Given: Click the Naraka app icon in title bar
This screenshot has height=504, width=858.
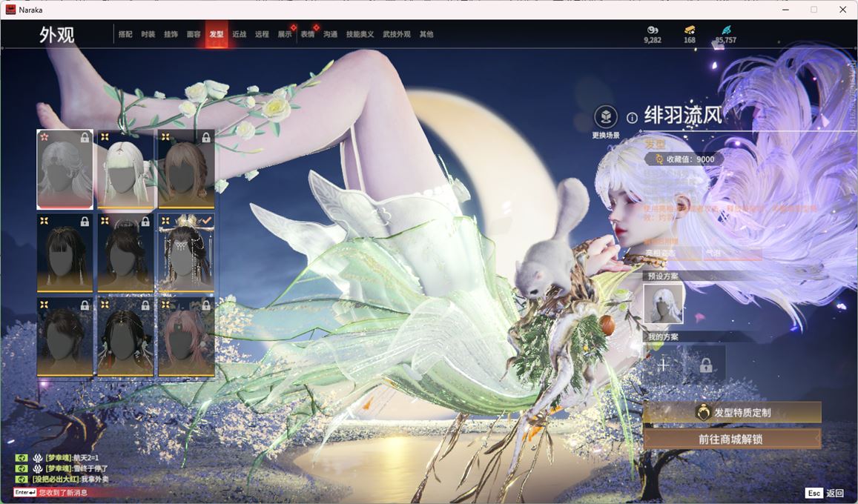Looking at the screenshot, I should coord(10,10).
